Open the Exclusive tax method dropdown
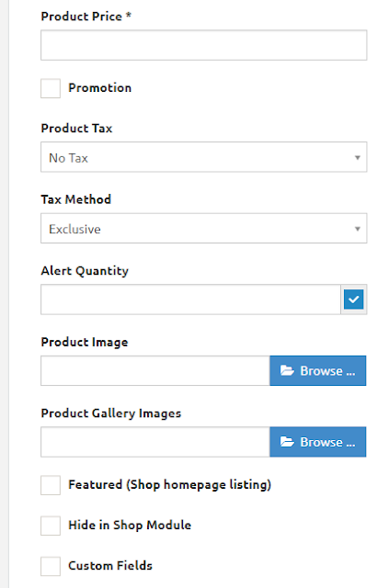Viewport: 389px width, 588px height. tap(204, 229)
